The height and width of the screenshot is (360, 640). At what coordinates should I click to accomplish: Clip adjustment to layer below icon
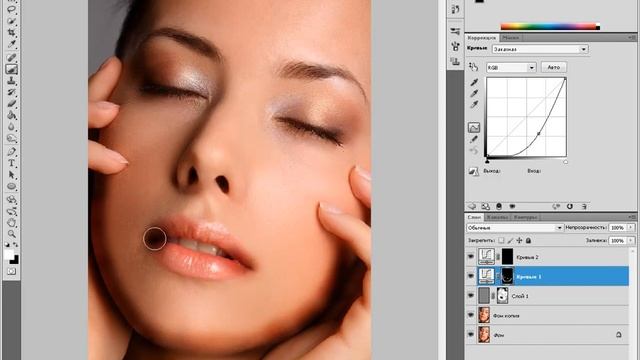[x=499, y=207]
